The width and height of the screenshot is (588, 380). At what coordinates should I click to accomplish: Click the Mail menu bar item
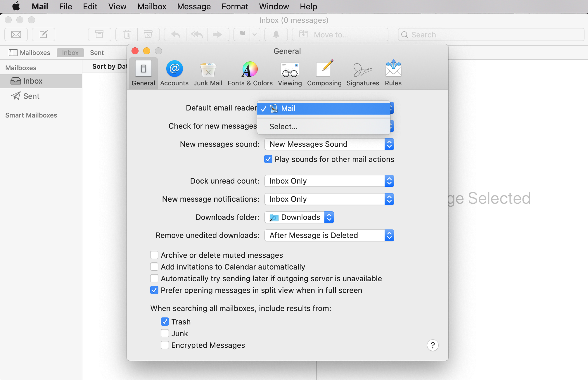40,6
